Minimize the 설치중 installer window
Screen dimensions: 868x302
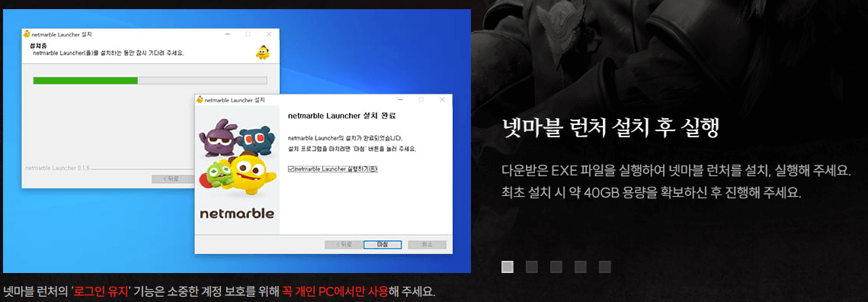point(228,34)
